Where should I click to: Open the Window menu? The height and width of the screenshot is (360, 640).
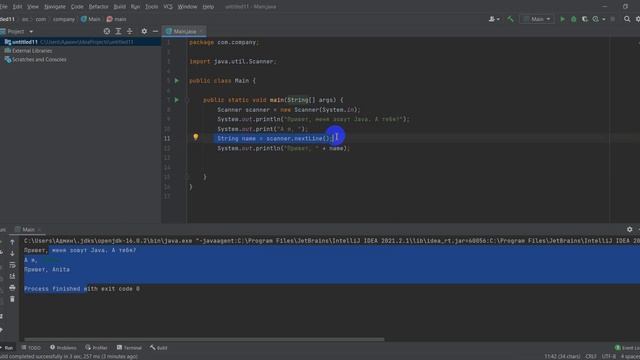click(x=187, y=7)
